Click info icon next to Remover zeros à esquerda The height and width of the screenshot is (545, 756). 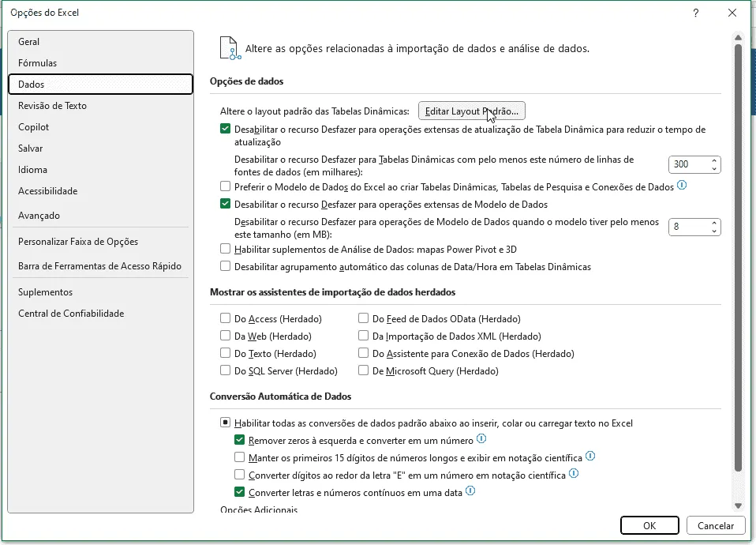click(x=481, y=439)
